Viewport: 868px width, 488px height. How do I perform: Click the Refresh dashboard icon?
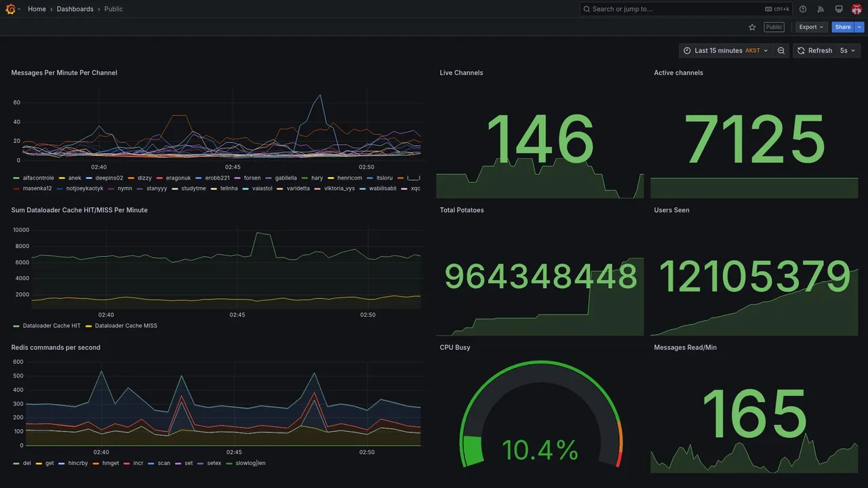point(801,51)
